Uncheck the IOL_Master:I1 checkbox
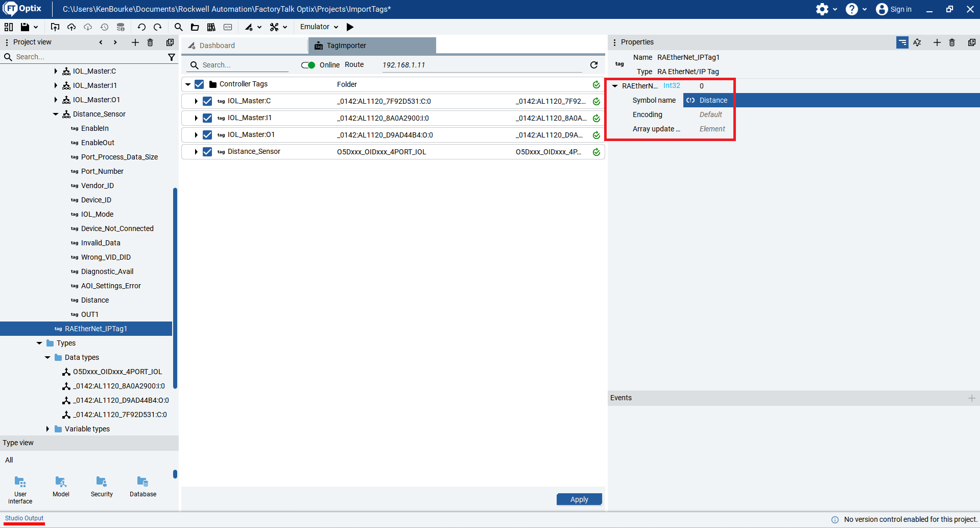 (207, 118)
